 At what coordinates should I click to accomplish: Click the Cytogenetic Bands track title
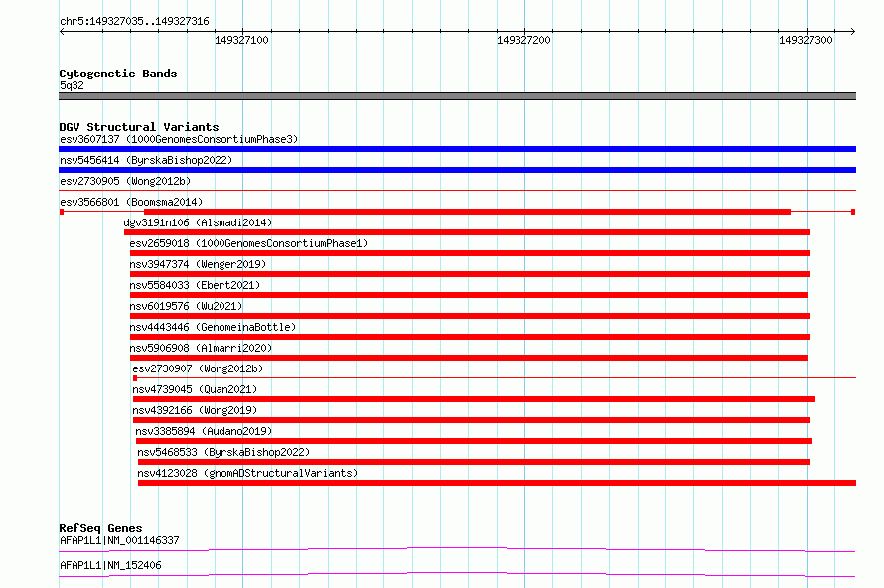pyautogui.click(x=118, y=73)
